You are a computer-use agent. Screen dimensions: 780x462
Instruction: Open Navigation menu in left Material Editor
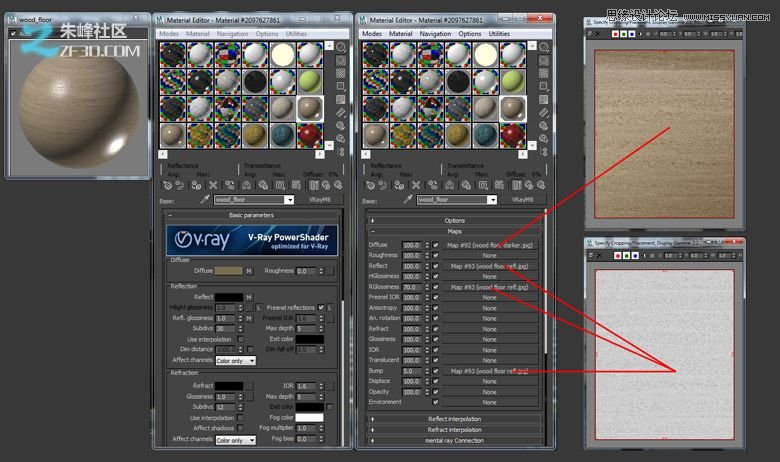point(232,34)
